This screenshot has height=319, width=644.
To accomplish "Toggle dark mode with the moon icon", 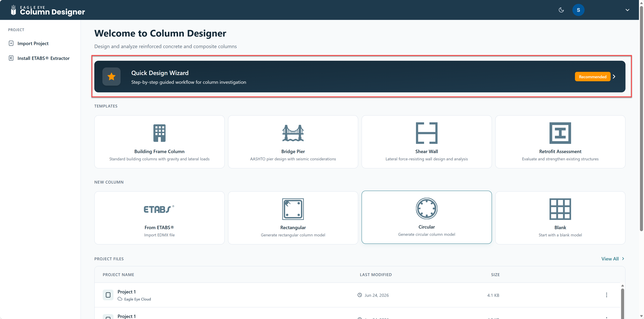I will [x=561, y=10].
